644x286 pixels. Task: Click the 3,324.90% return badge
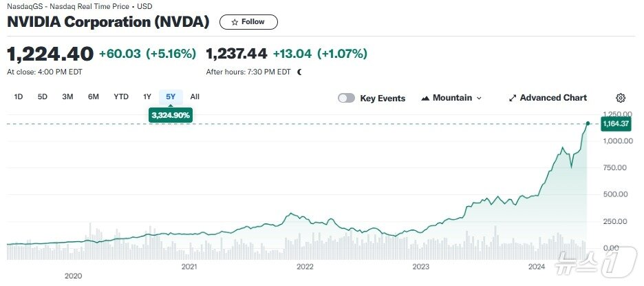[171, 114]
